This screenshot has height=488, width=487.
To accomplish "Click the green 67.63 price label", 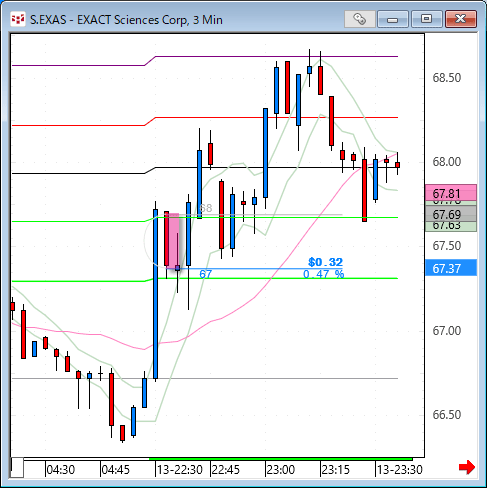I will 451,227.
